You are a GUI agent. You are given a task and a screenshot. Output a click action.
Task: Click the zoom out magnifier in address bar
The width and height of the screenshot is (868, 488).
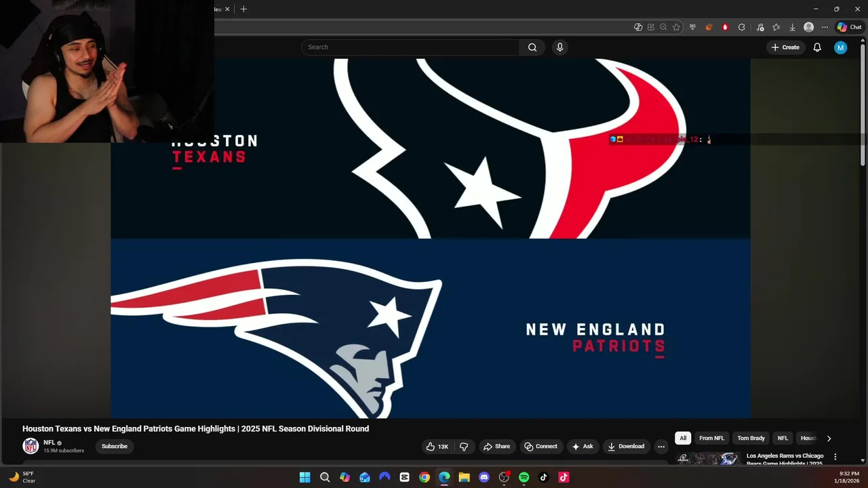pos(663,27)
